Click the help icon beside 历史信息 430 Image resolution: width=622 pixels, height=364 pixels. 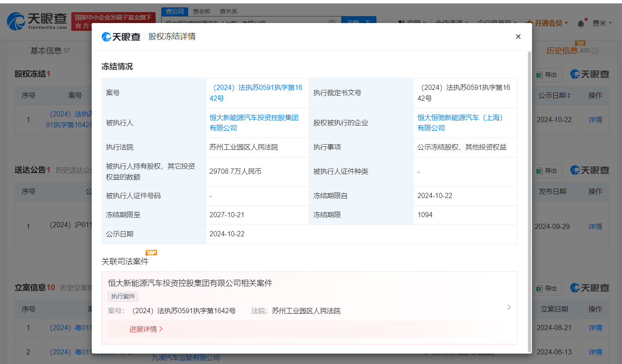click(x=595, y=51)
